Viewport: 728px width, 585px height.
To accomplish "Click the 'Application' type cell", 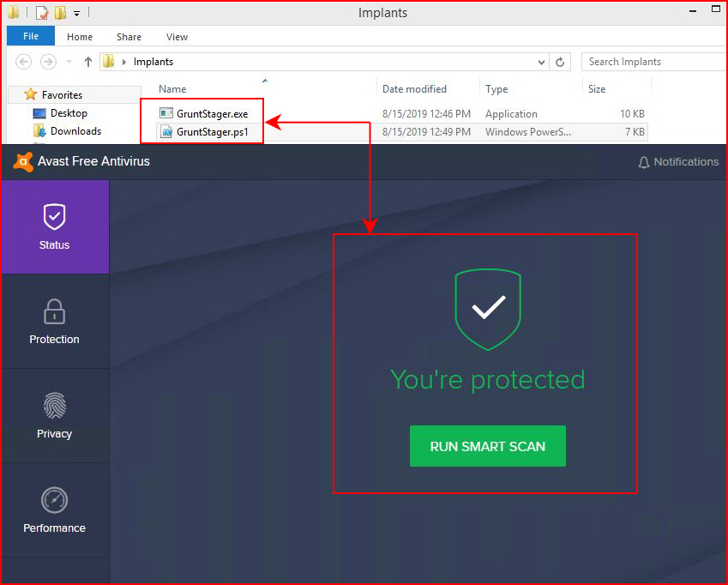I will 511,114.
